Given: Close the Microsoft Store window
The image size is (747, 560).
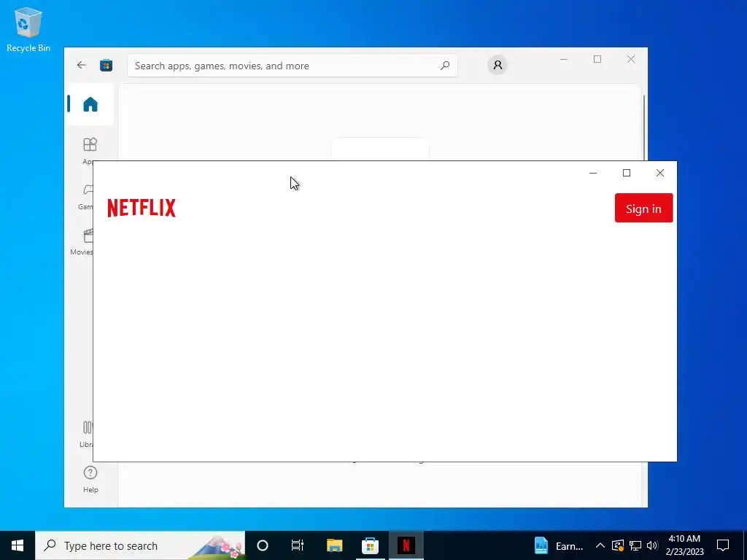Looking at the screenshot, I should point(631,59).
